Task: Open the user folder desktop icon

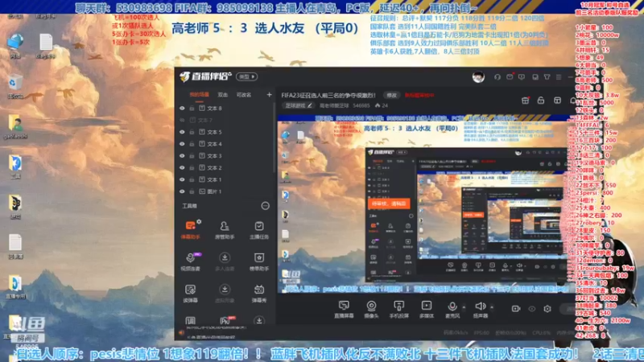Action: tap(15, 127)
